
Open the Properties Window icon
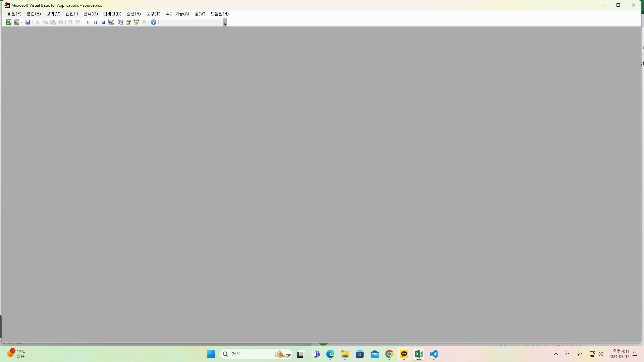coord(128,22)
